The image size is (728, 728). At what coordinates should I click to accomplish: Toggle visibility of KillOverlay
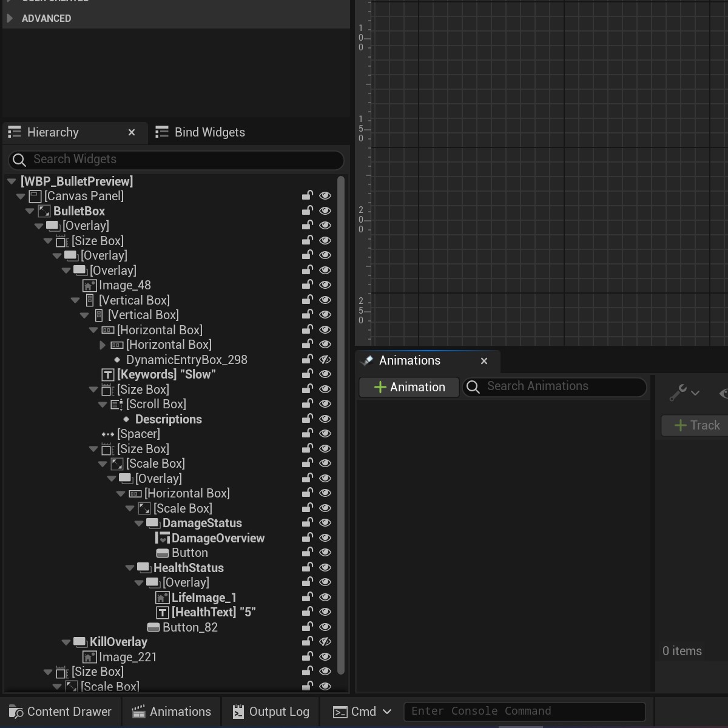[325, 642]
